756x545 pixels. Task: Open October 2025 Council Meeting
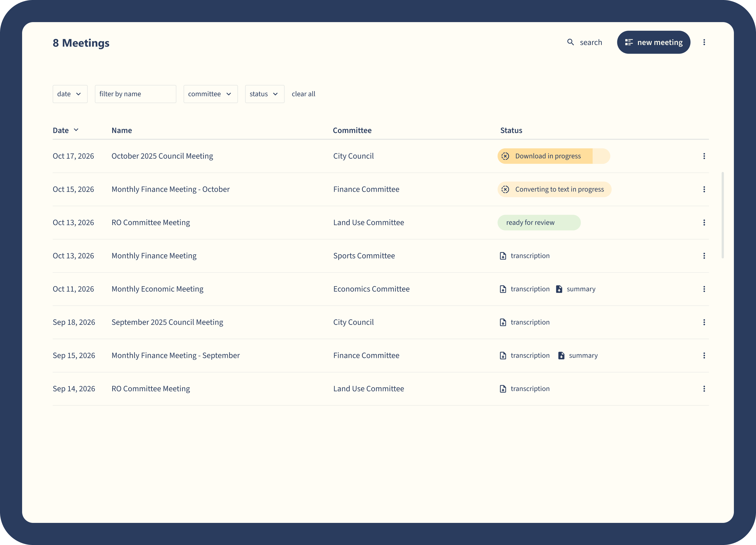pos(162,156)
